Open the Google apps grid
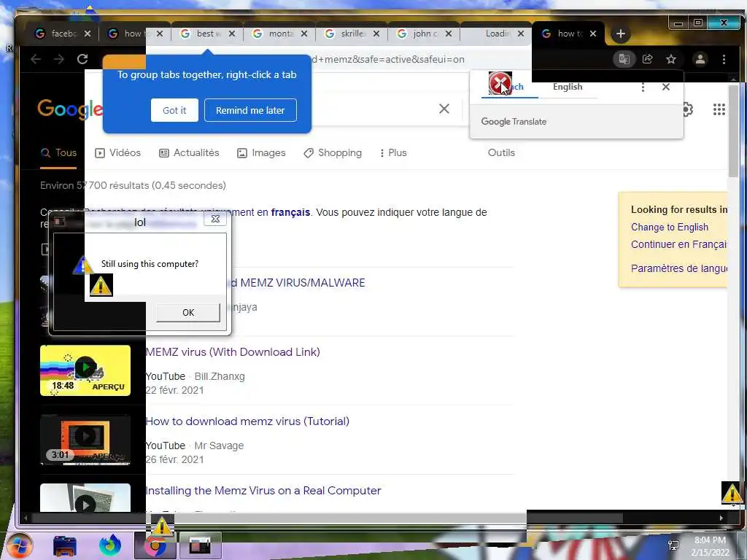 point(719,109)
